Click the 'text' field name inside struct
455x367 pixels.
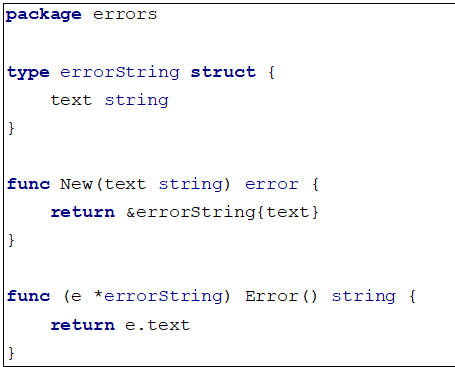[71, 100]
